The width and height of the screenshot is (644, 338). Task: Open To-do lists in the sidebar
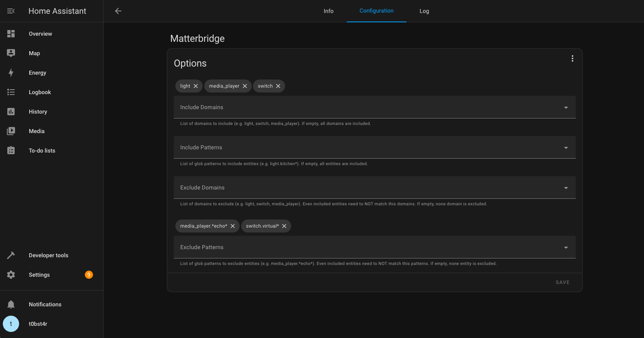(x=52, y=151)
